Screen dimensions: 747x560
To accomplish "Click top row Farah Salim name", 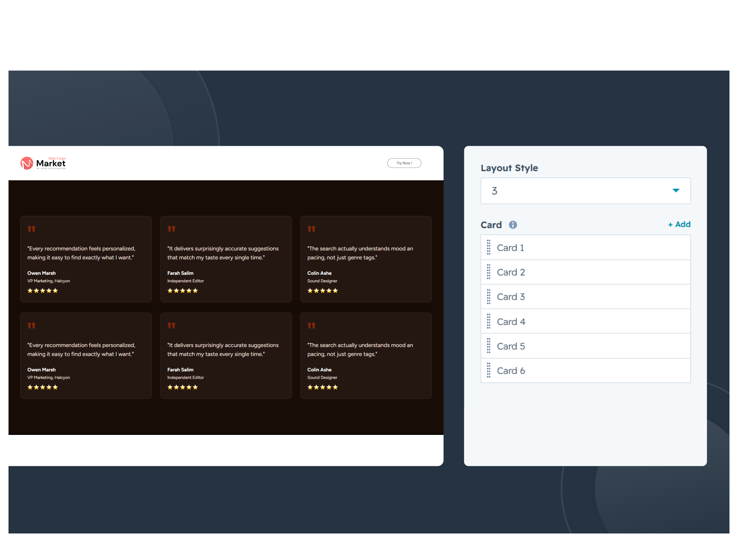I will click(x=180, y=273).
